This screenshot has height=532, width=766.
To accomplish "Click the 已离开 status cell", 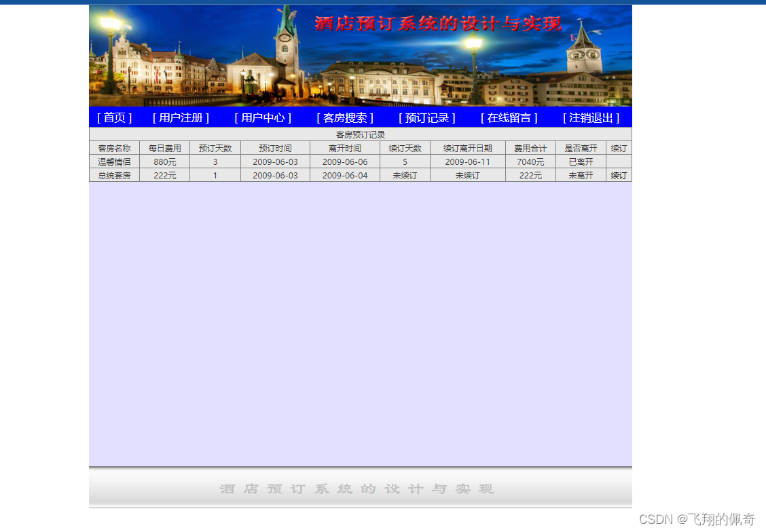I will click(581, 162).
